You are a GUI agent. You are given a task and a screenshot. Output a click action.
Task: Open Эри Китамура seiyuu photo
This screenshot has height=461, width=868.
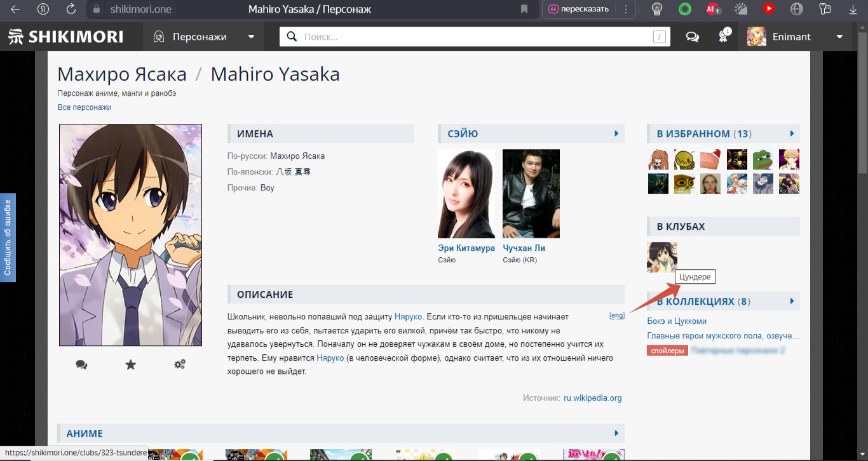466,194
